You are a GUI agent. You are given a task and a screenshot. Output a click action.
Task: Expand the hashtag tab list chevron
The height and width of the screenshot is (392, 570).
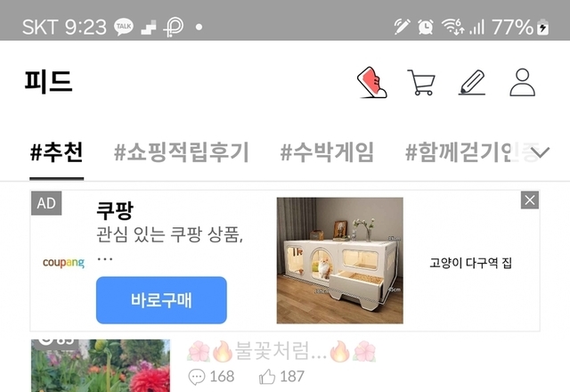[540, 152]
